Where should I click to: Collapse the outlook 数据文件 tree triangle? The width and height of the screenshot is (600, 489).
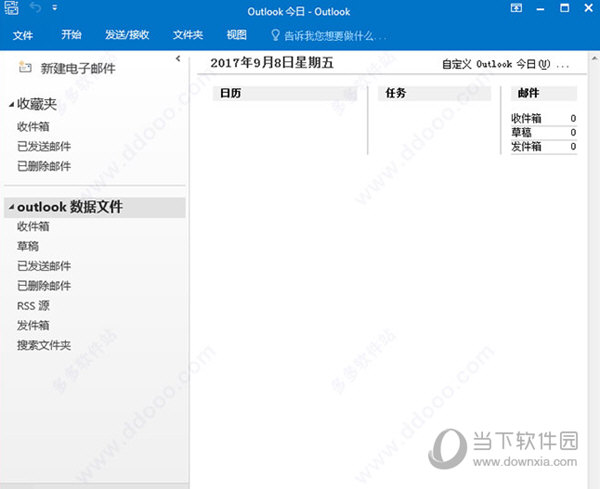click(x=11, y=207)
